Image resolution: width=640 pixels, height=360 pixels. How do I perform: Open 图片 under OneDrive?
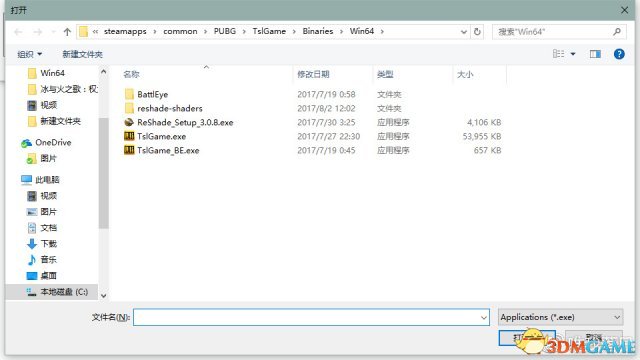click(x=48, y=158)
